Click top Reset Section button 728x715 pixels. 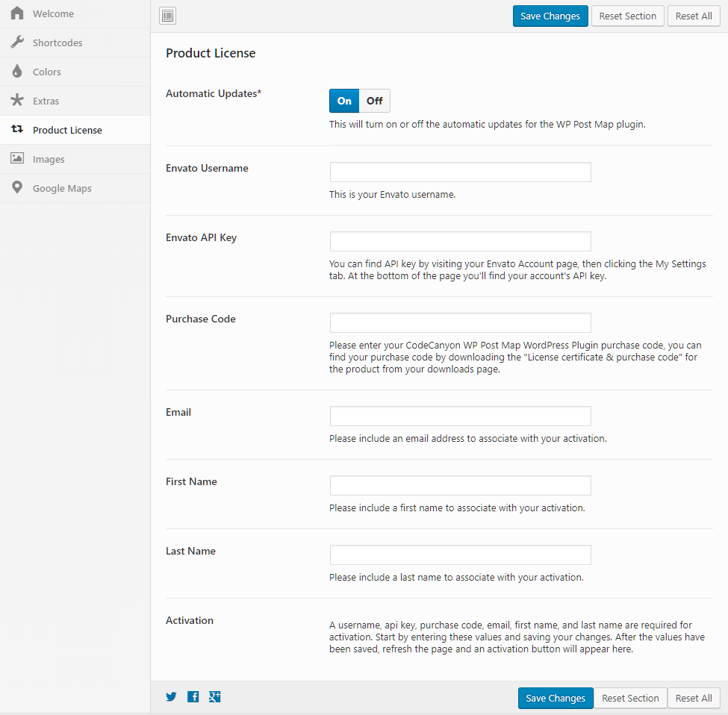pos(628,16)
